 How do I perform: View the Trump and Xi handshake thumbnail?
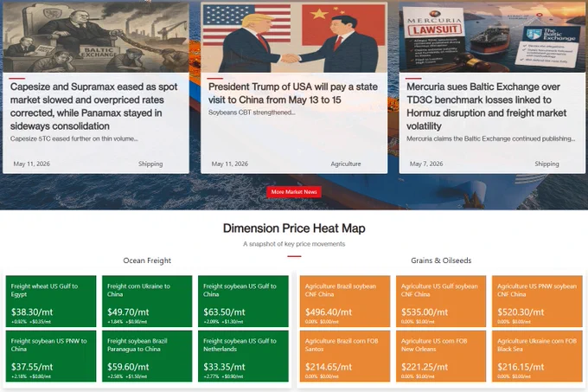point(294,37)
